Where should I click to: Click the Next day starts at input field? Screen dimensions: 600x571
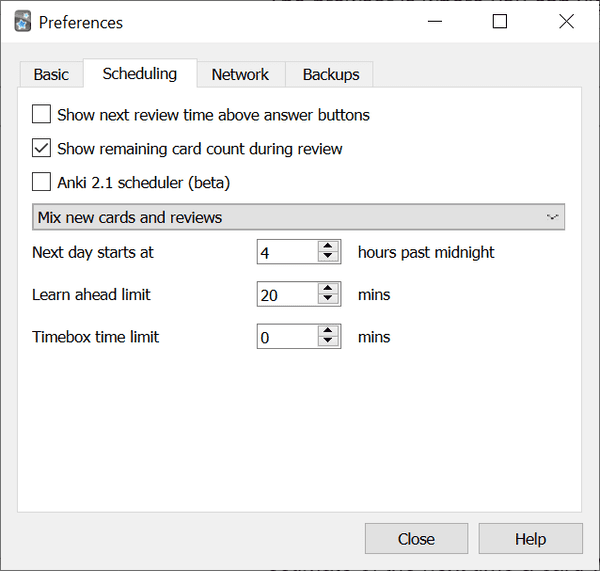(x=286, y=252)
